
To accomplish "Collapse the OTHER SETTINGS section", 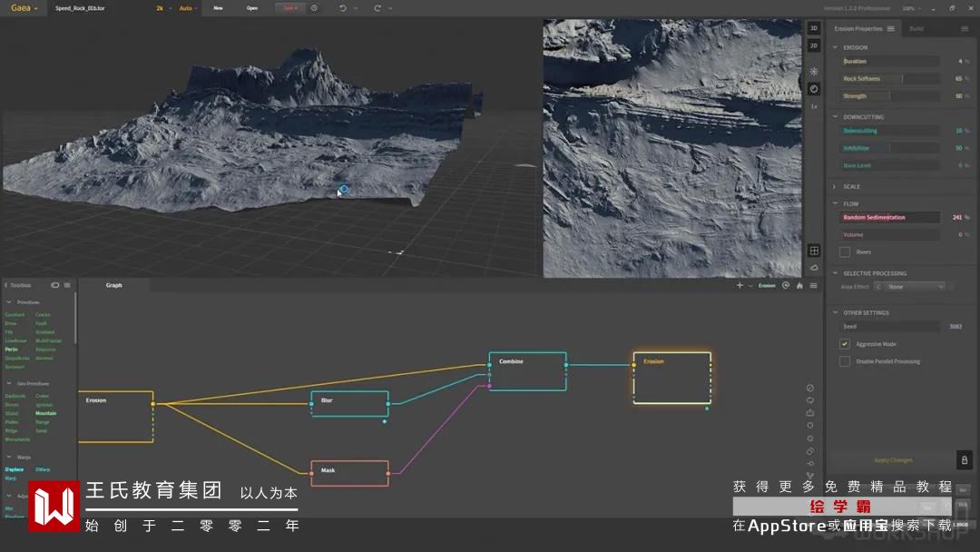I will coord(835,312).
